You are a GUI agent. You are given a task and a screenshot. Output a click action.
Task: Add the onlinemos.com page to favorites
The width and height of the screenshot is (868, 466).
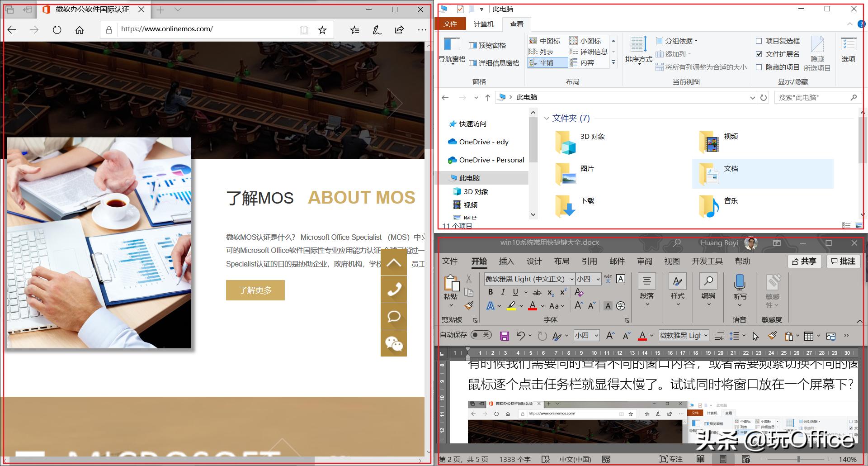point(322,29)
